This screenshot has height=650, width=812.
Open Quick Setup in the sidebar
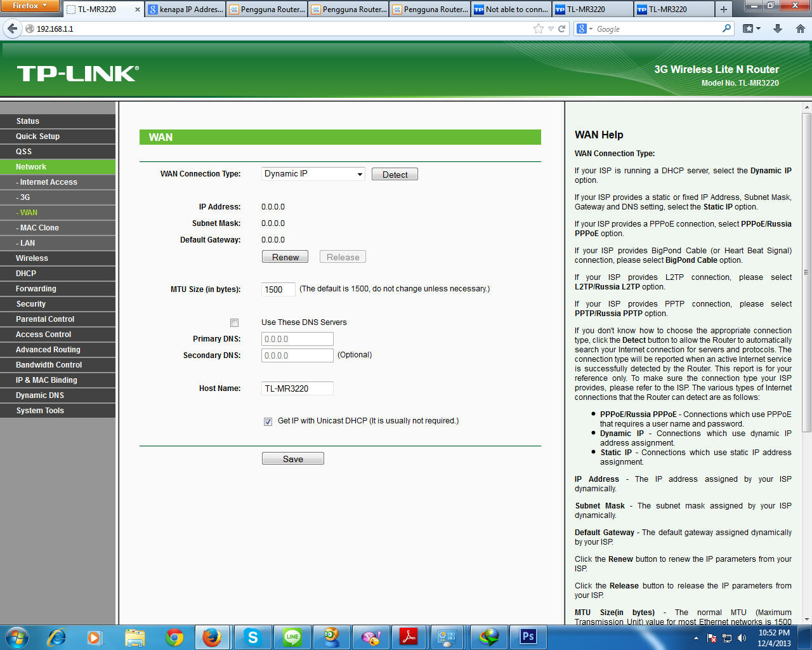[58, 136]
